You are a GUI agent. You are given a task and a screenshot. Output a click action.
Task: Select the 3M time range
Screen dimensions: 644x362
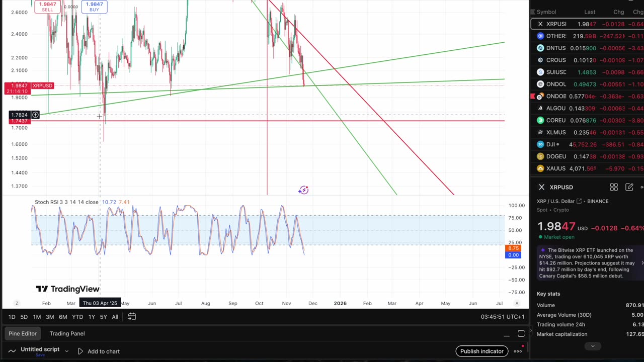[x=50, y=317]
